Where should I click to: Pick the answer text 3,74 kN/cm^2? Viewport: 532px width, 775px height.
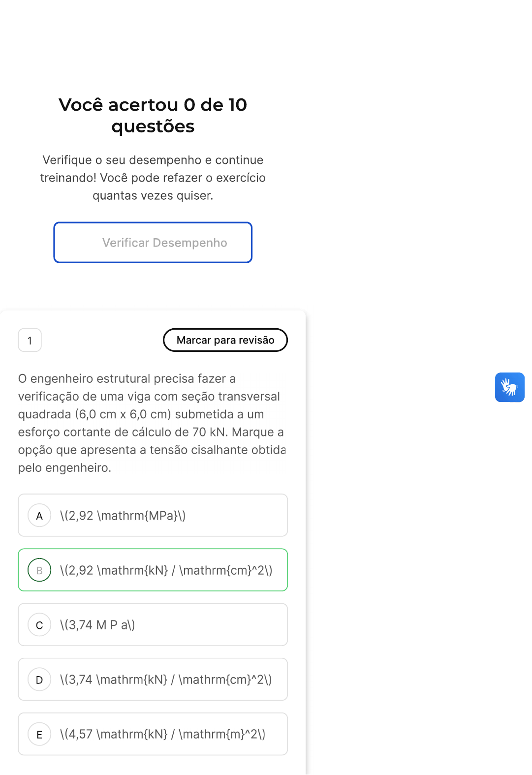[165, 680]
